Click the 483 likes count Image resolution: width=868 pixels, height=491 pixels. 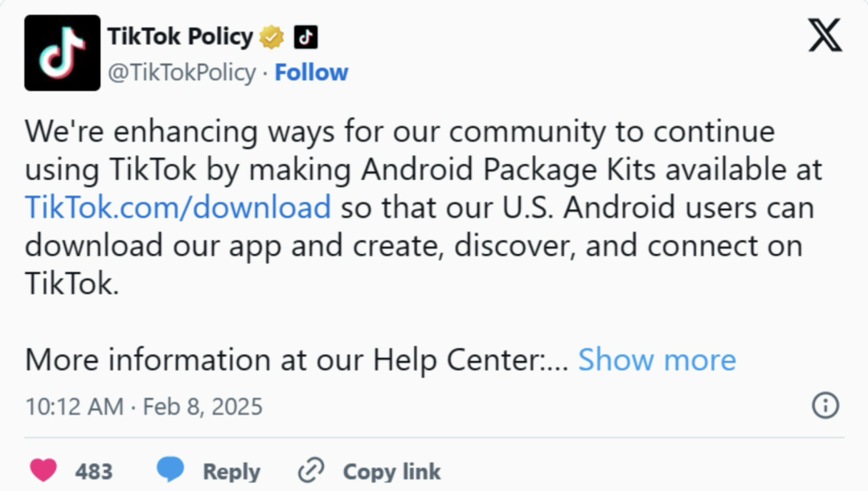click(94, 471)
